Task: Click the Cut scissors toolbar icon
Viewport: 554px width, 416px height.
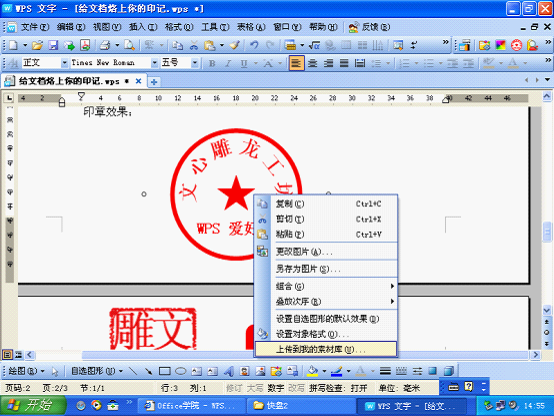Action: tap(194, 45)
